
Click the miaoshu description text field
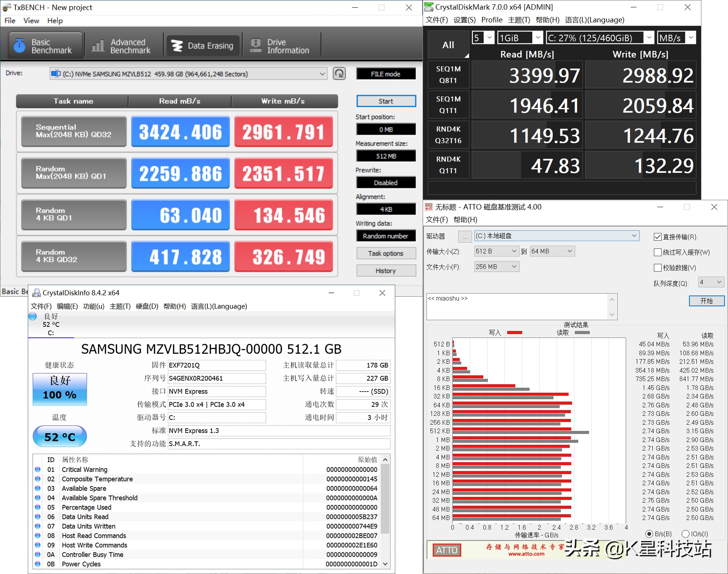[517, 306]
